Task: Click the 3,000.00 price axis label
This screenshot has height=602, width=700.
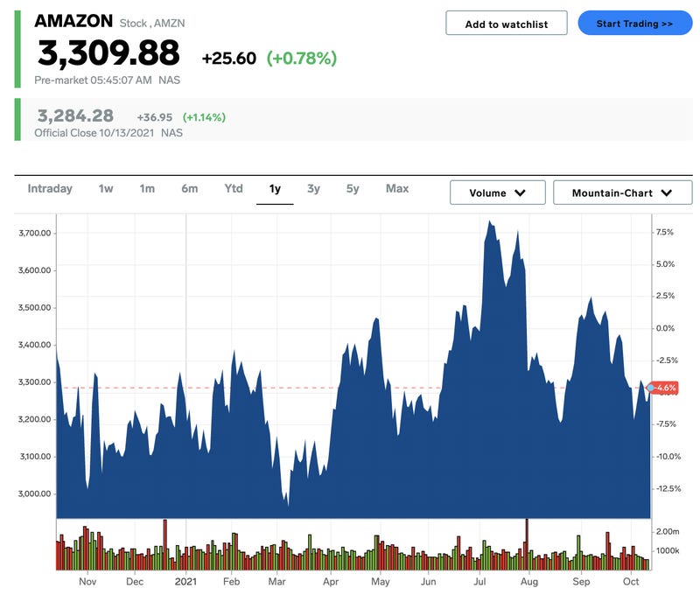Action: pyautogui.click(x=34, y=493)
